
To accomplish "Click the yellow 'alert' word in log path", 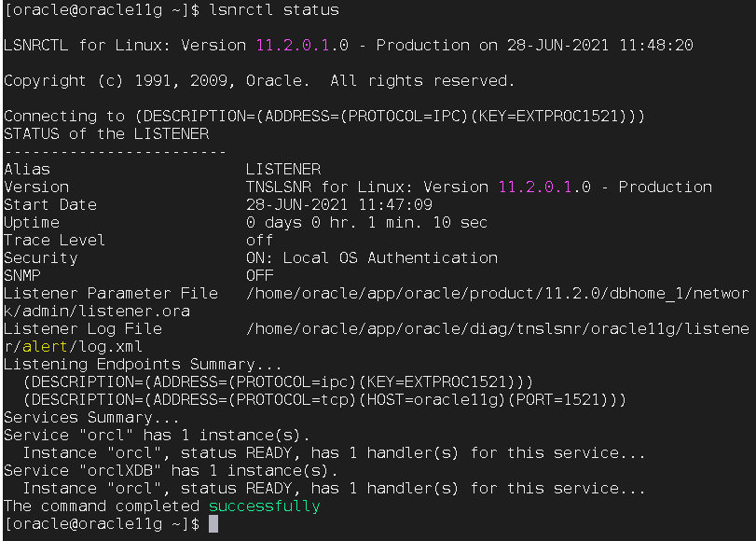I will (45, 346).
